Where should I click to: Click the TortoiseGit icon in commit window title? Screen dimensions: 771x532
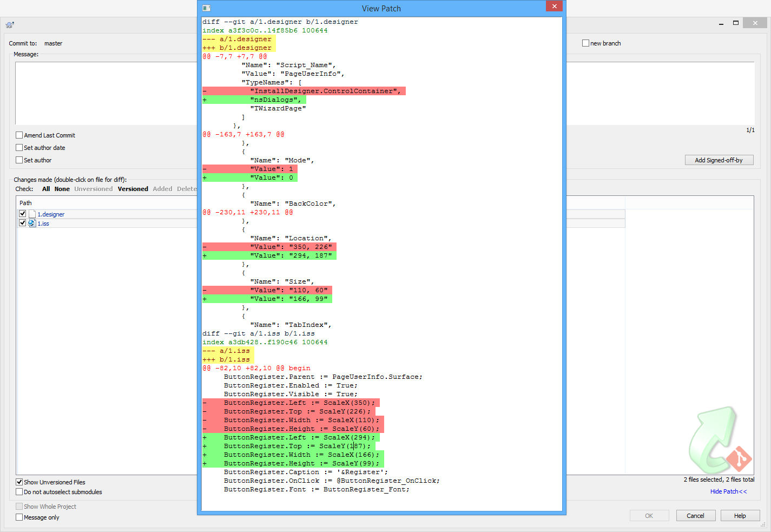10,24
